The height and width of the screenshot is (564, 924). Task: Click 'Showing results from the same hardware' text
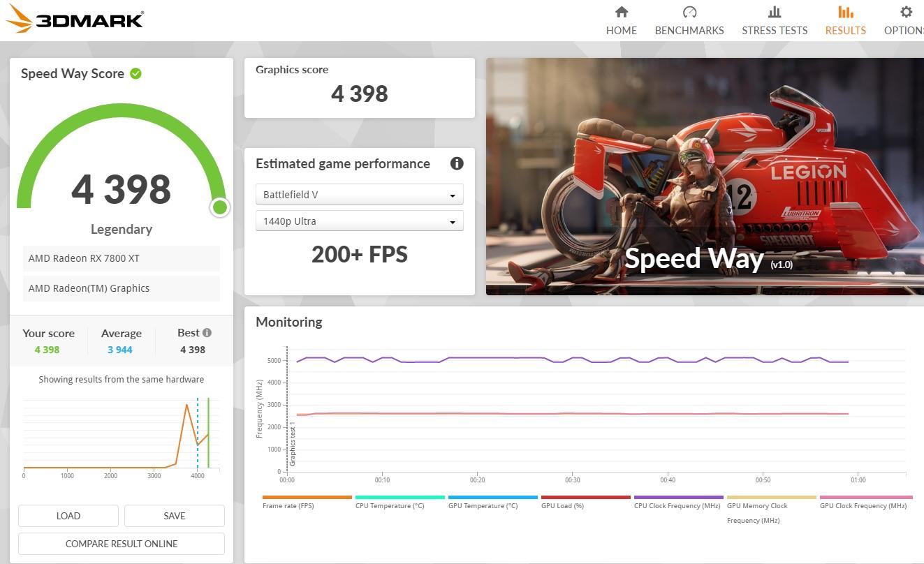(x=122, y=380)
